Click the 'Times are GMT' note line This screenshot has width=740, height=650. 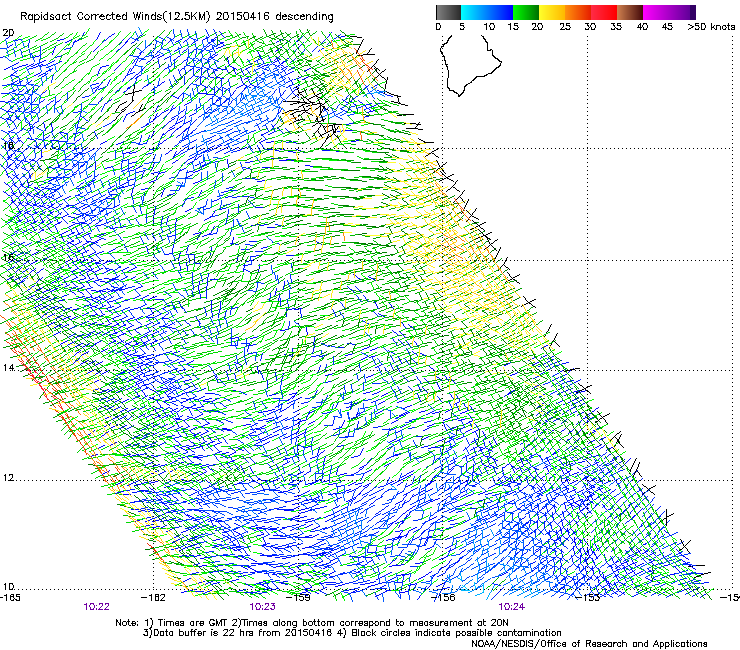[x=312, y=623]
